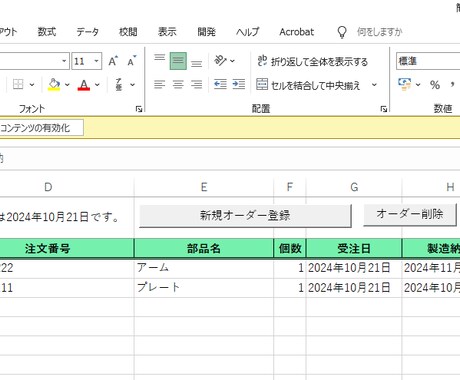Open the Acrobat tab

[297, 32]
